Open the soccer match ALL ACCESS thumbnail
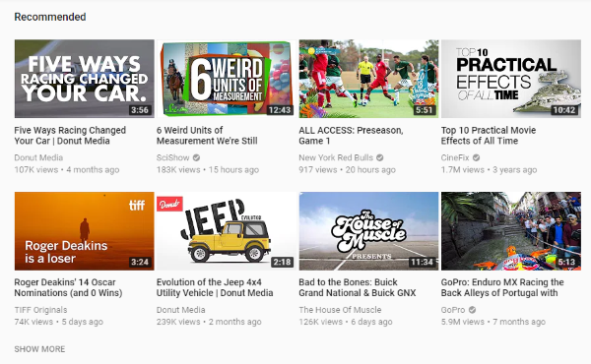The height and width of the screenshot is (364, 591). [369, 79]
